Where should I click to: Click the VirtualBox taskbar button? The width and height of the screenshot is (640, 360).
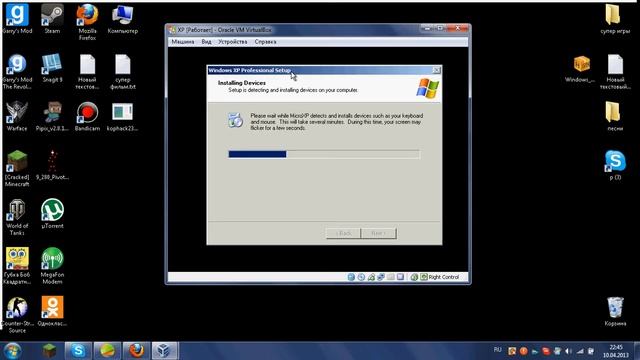165,351
